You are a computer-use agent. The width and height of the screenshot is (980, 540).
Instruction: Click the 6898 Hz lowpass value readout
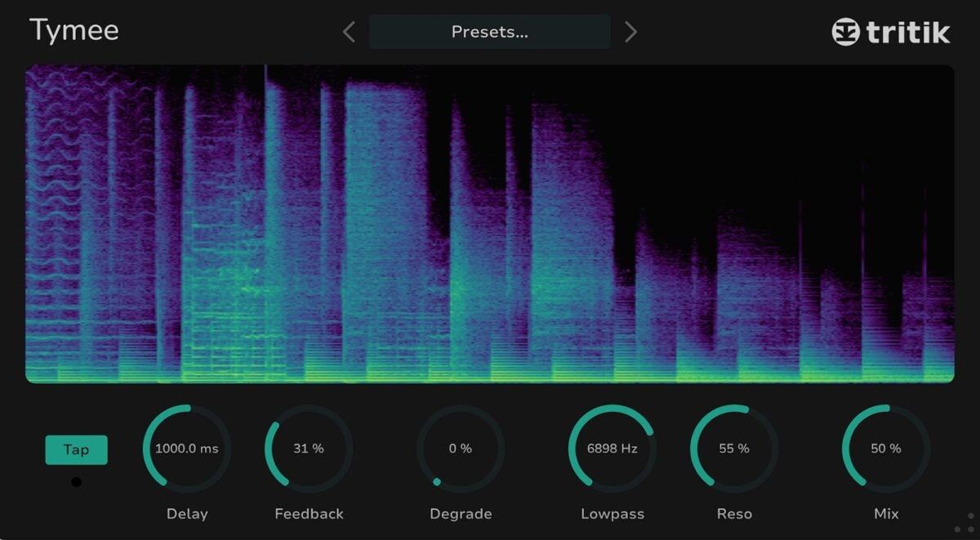click(612, 449)
